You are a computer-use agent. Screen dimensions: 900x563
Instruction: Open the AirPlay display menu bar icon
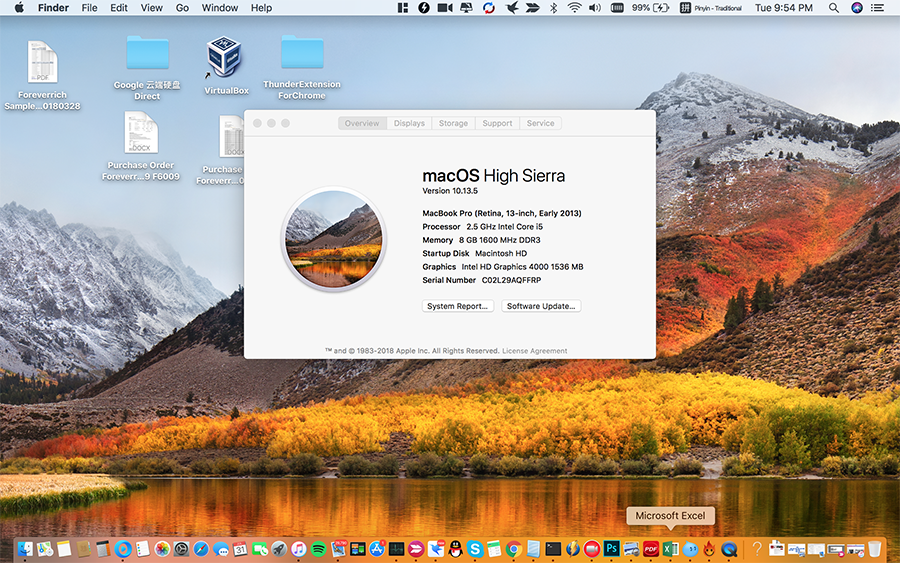click(x=467, y=8)
